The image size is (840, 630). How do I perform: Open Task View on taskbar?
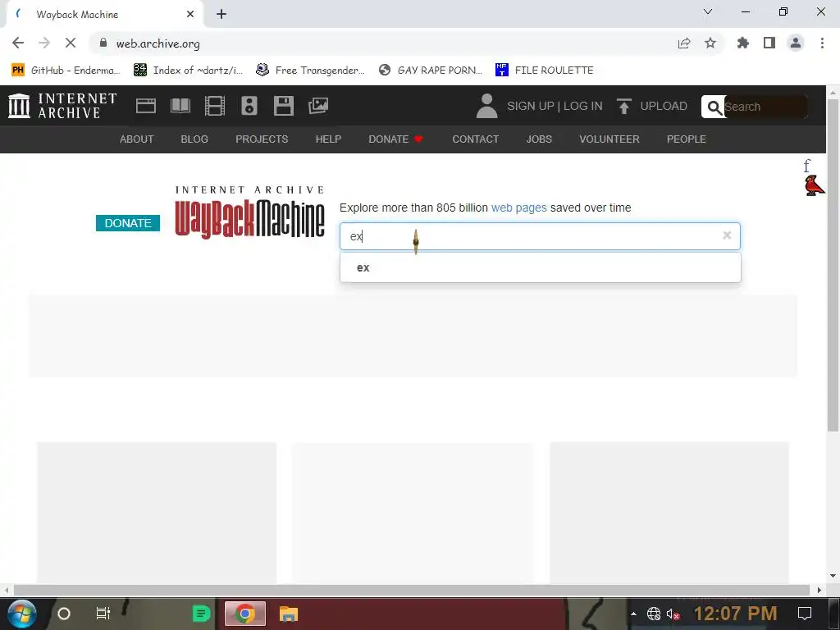point(103,614)
